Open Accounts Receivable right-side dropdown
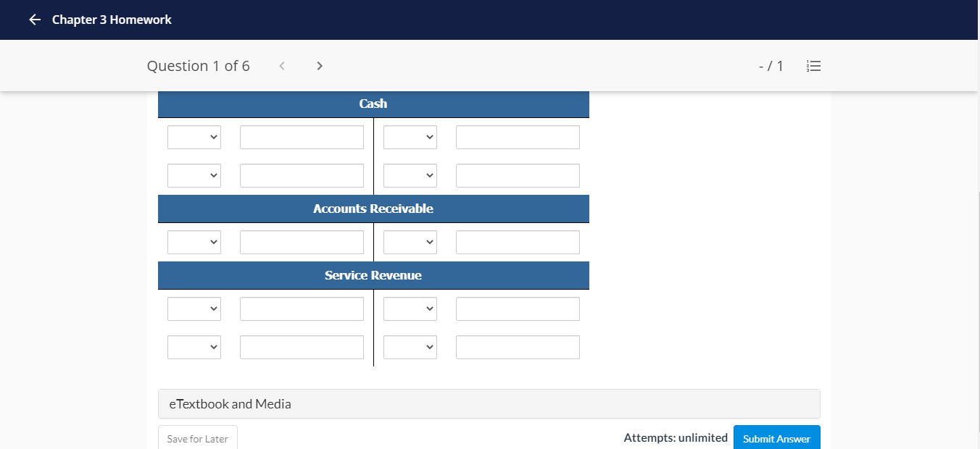This screenshot has width=980, height=449. [410, 243]
